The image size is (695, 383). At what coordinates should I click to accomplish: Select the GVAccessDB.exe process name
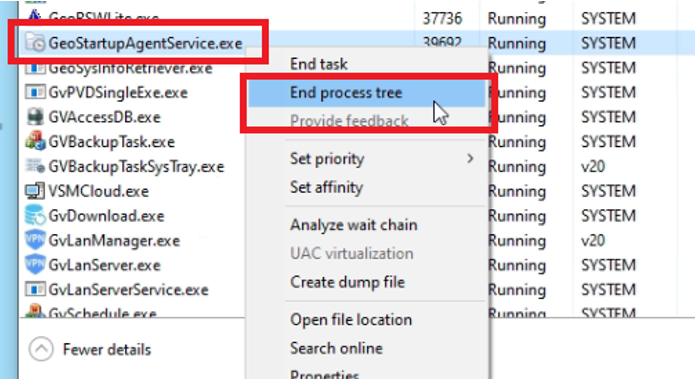104,117
